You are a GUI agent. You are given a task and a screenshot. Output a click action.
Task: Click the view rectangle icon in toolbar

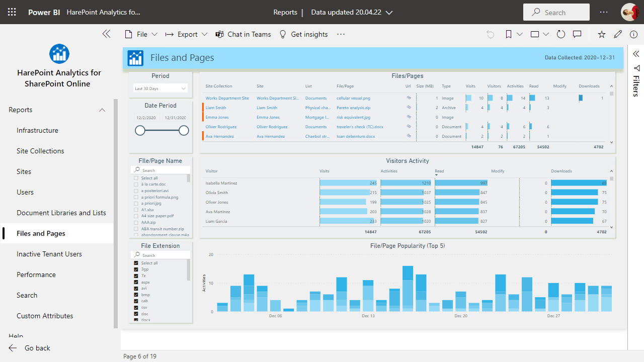coord(534,34)
